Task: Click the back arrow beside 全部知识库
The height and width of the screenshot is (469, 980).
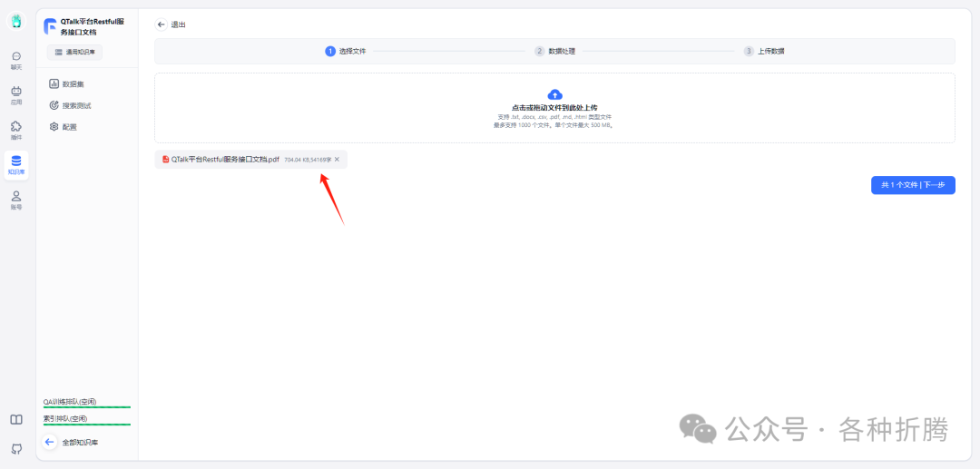Action: coord(50,442)
